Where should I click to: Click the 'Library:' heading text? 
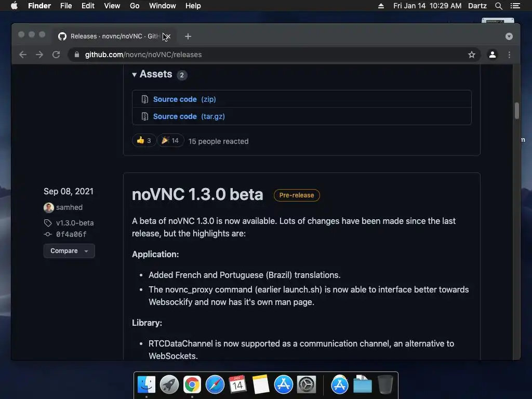[x=147, y=323]
